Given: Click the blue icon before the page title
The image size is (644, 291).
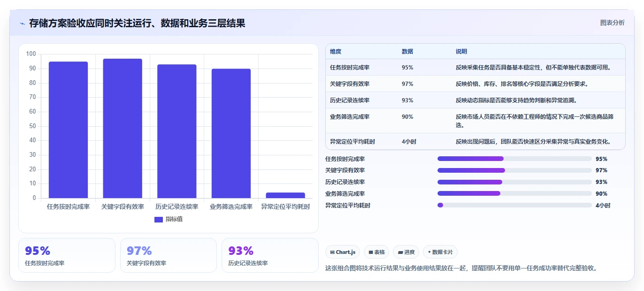Looking at the screenshot, I should click(22, 23).
